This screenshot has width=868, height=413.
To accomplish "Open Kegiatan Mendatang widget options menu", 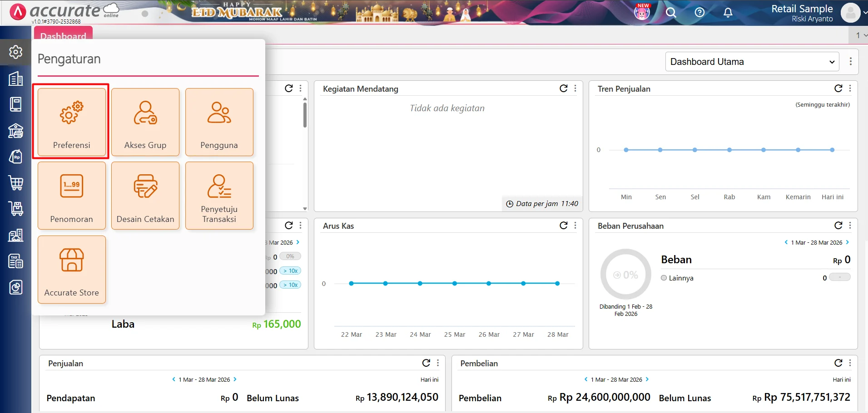I will (575, 88).
